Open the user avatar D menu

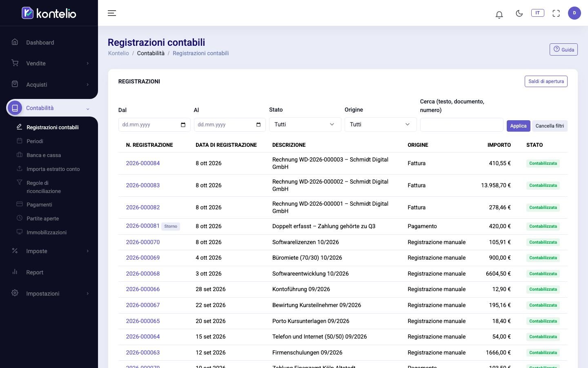click(x=574, y=13)
